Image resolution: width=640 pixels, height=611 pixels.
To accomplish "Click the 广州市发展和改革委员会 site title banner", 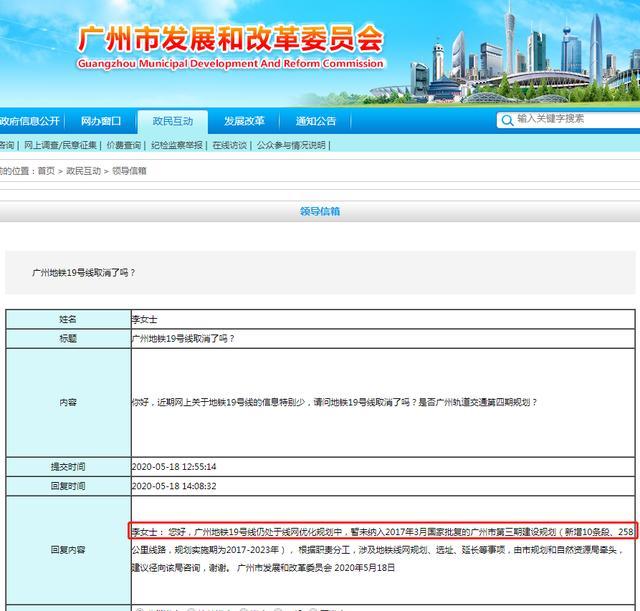I will click(x=231, y=39).
